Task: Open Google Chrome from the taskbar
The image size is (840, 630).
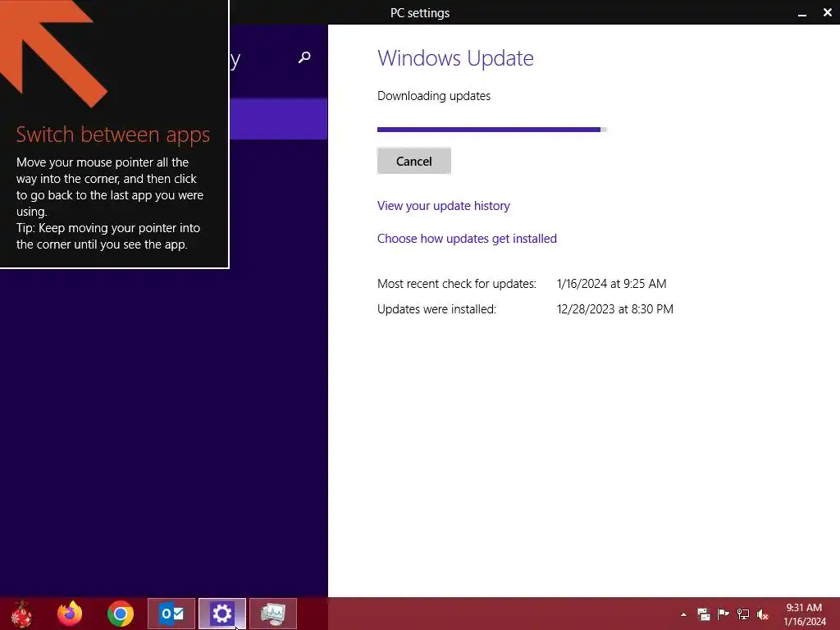Action: point(121,614)
